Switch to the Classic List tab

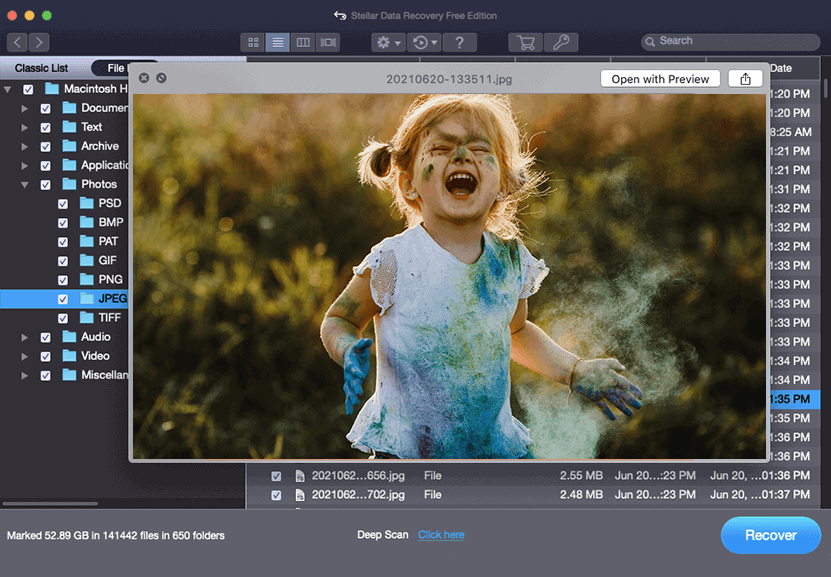[x=40, y=68]
